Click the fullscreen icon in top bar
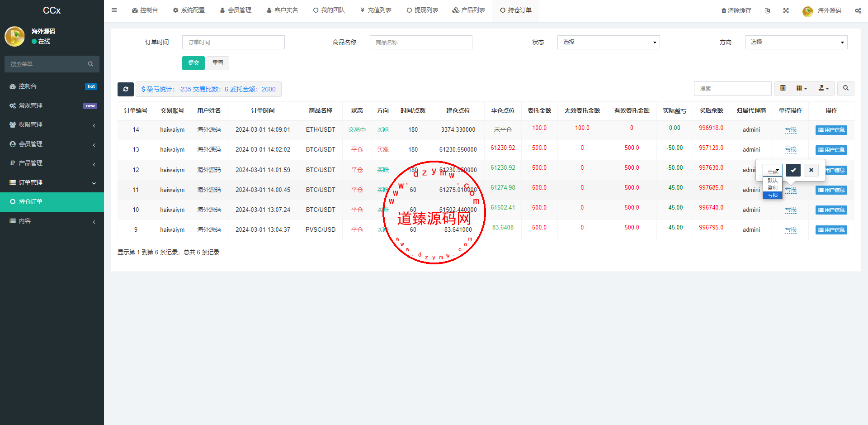The width and height of the screenshot is (868, 425). tap(786, 10)
